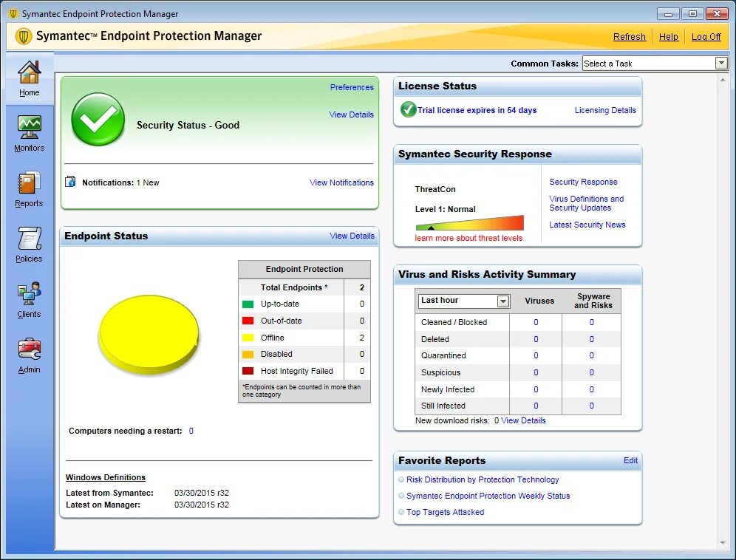This screenshot has height=560, width=736.
Task: Open the Policies page icon
Action: [x=29, y=238]
